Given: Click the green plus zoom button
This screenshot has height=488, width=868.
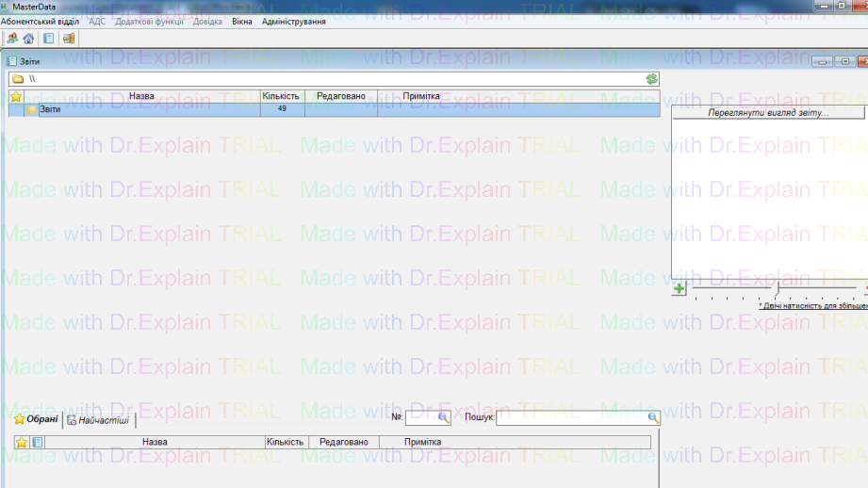Looking at the screenshot, I should click(x=679, y=289).
